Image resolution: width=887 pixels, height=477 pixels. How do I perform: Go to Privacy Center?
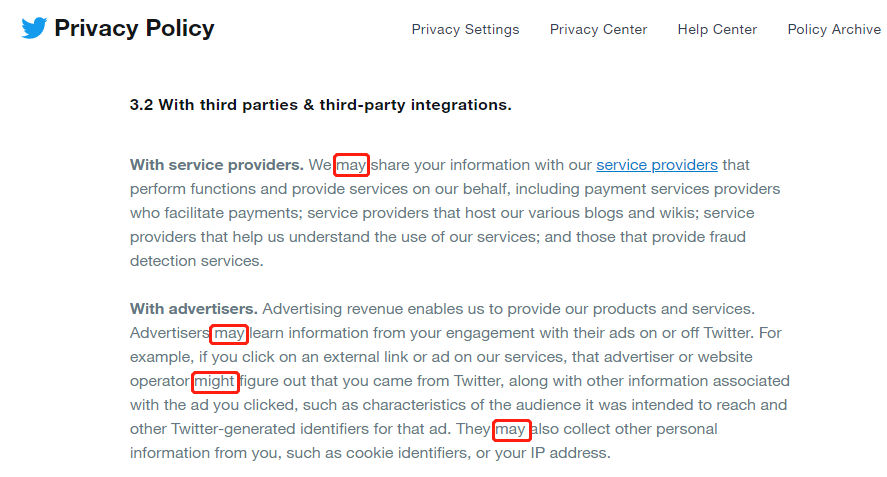(x=598, y=29)
